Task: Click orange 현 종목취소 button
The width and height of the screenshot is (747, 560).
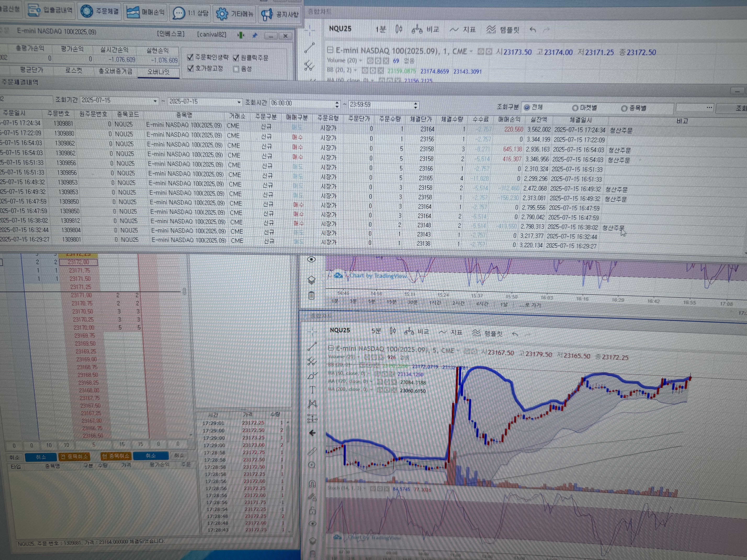Action: (116, 456)
